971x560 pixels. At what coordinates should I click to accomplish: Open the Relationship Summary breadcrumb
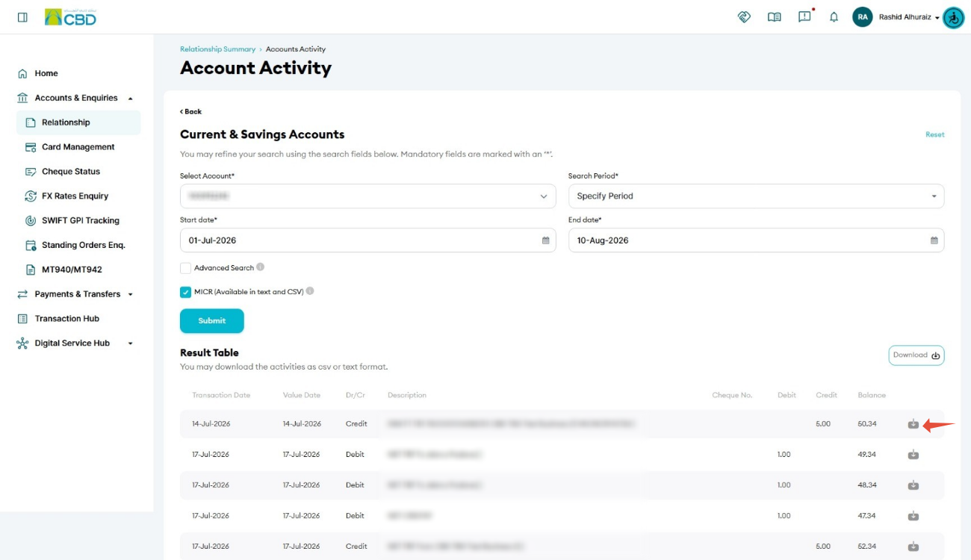pyautogui.click(x=217, y=49)
